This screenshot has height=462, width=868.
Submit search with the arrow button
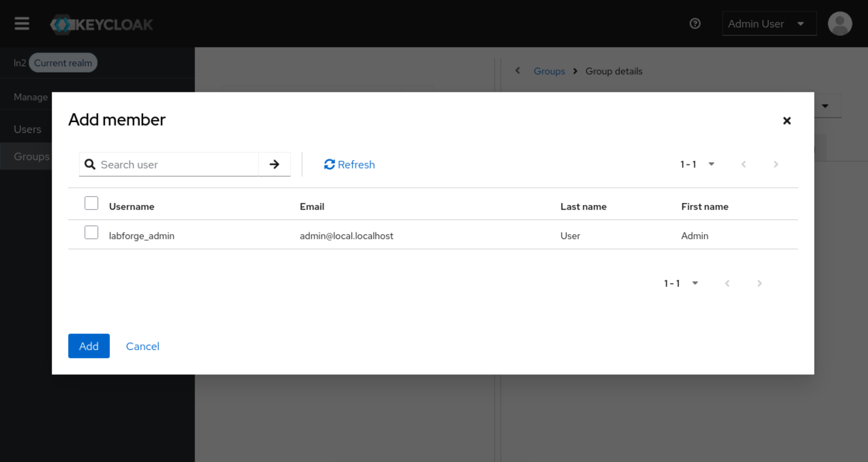274,164
